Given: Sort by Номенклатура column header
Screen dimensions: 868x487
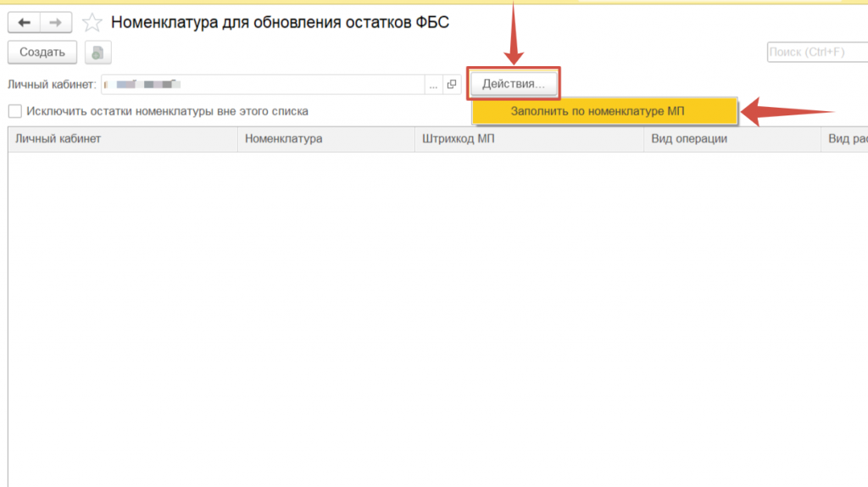Looking at the screenshot, I should click(325, 139).
